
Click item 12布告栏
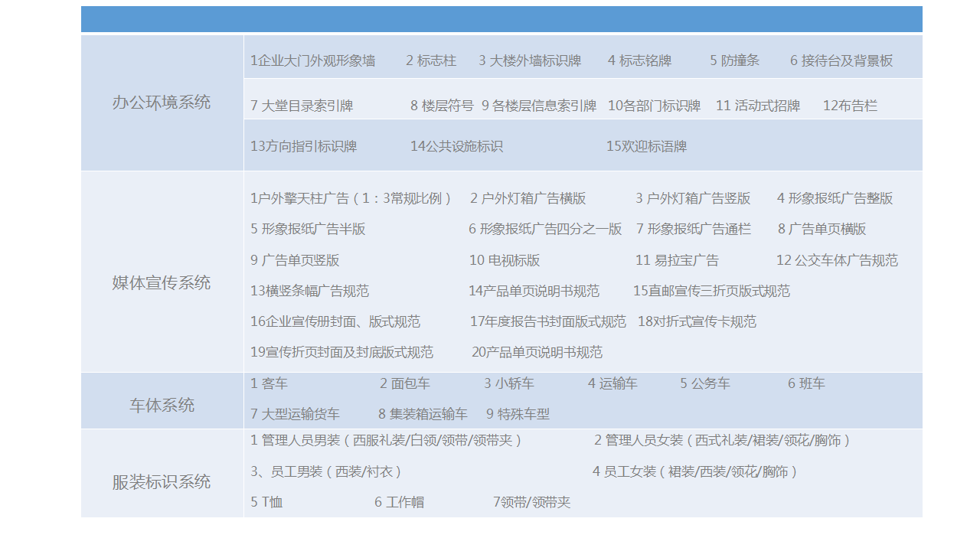point(851,106)
